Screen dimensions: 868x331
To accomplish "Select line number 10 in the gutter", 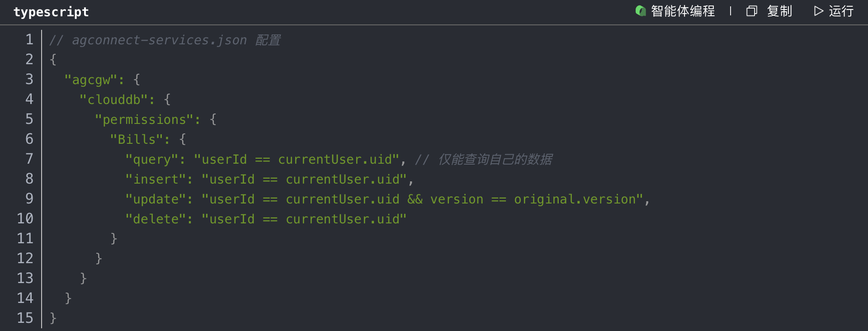I will point(25,219).
